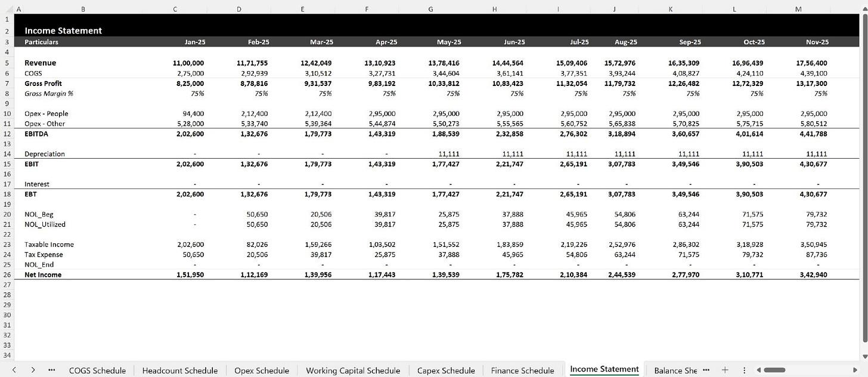Switch to the Working Capital Schedule tab

pos(353,370)
